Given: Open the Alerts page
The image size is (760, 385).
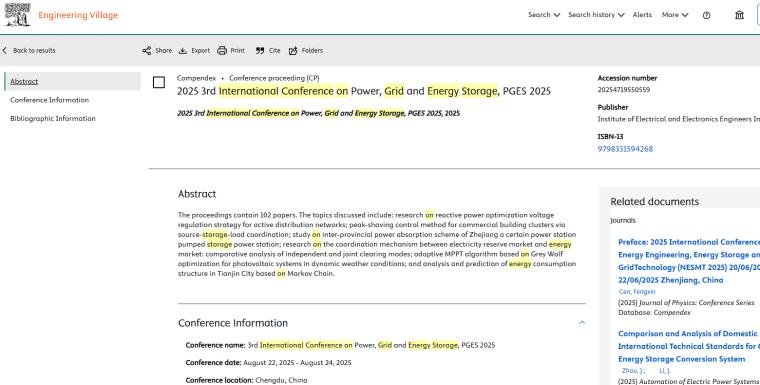Looking at the screenshot, I should coord(642,15).
